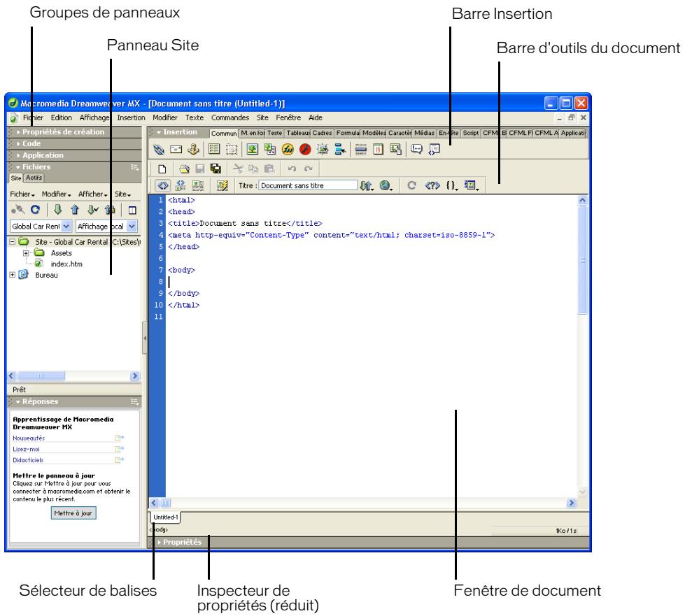
Task: Expand the Assets folder in the site tree
Action: coord(26,253)
